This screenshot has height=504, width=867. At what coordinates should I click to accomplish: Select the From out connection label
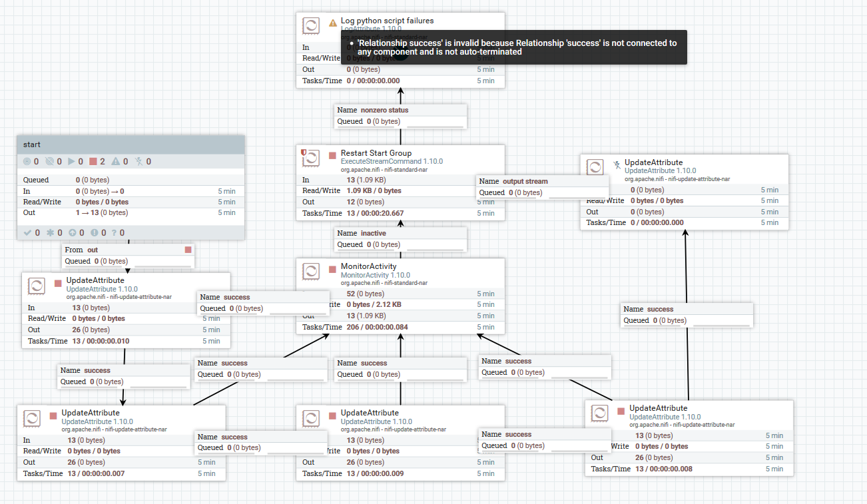[128, 256]
